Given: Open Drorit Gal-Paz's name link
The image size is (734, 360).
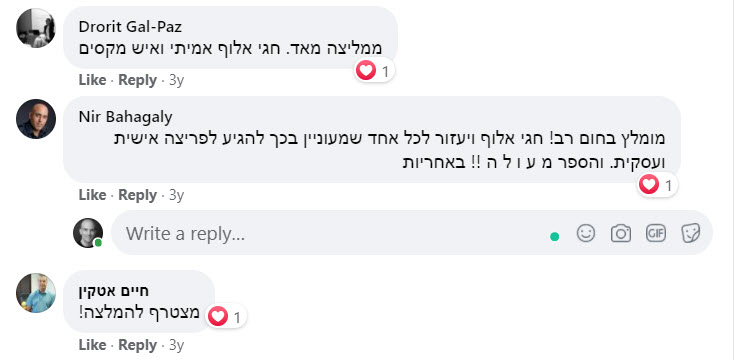Looking at the screenshot, I should pos(130,27).
